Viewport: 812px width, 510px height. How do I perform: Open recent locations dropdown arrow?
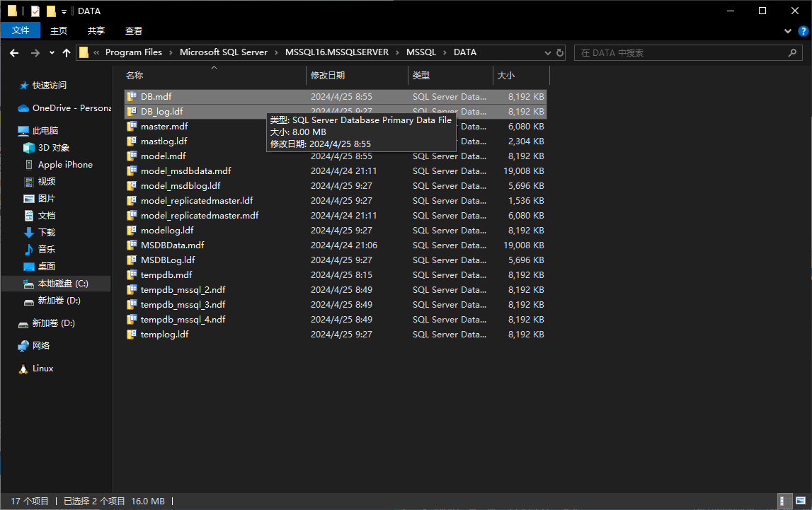[52, 53]
